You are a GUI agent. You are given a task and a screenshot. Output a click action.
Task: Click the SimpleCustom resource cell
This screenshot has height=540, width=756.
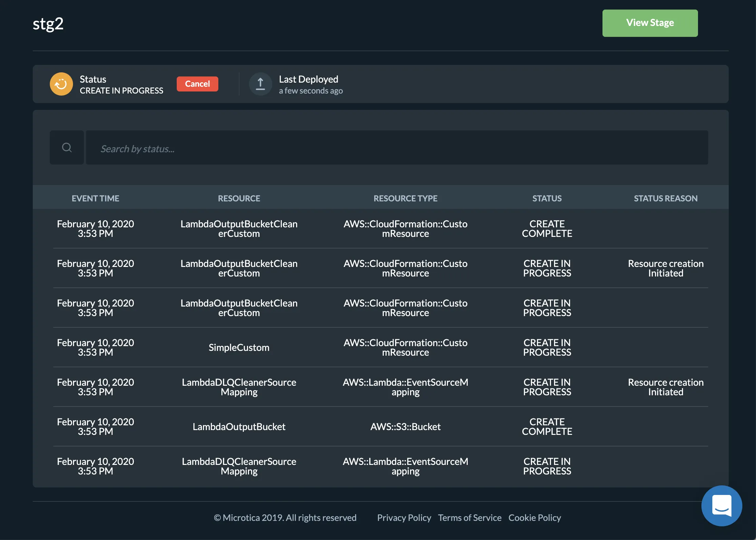pos(239,347)
